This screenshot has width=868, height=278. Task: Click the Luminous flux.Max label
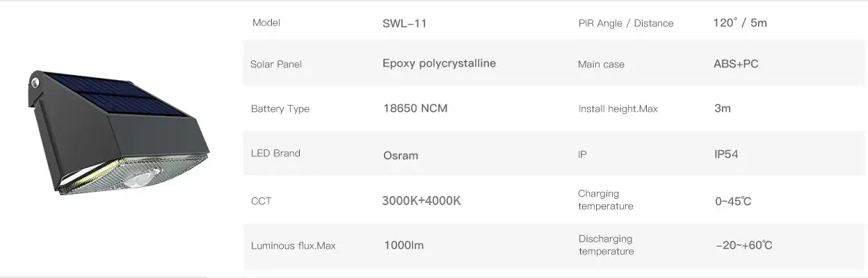[x=293, y=245]
